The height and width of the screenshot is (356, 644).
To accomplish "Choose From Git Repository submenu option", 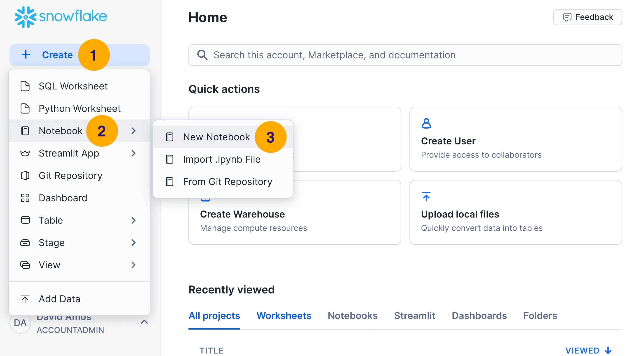I will coord(223,182).
